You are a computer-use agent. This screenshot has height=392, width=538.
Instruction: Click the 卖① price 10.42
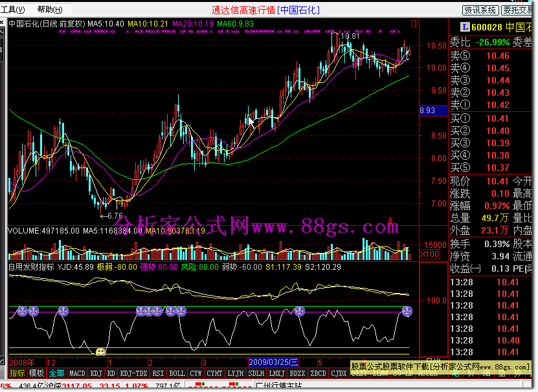pyautogui.click(x=497, y=105)
